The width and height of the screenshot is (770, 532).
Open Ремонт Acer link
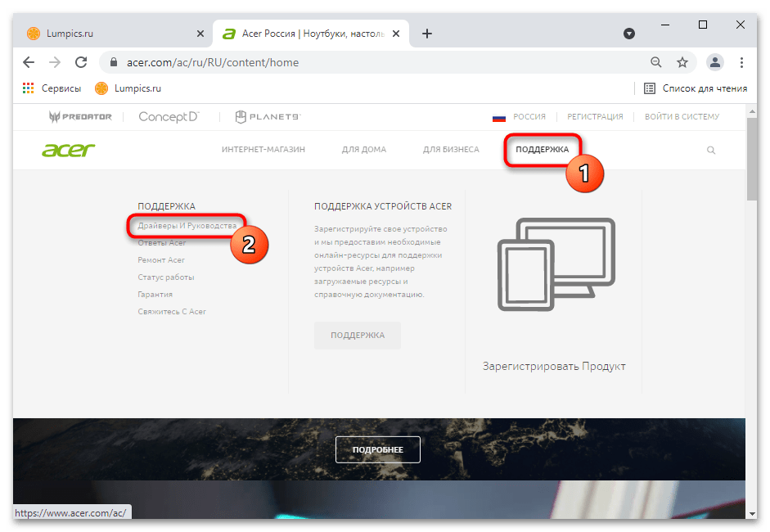161,259
